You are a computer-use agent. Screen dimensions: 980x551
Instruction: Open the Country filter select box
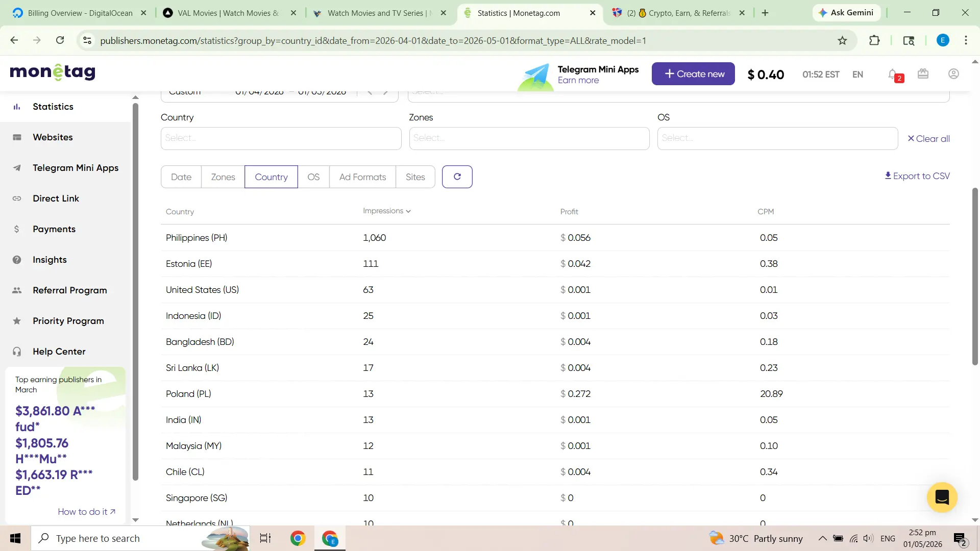[x=281, y=138]
